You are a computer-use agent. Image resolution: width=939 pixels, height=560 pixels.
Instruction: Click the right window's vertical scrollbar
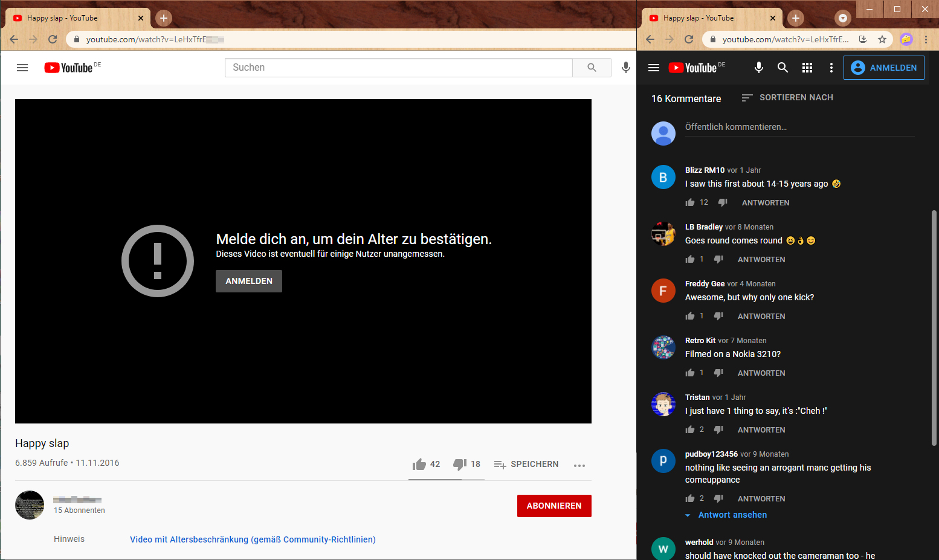(x=934, y=327)
